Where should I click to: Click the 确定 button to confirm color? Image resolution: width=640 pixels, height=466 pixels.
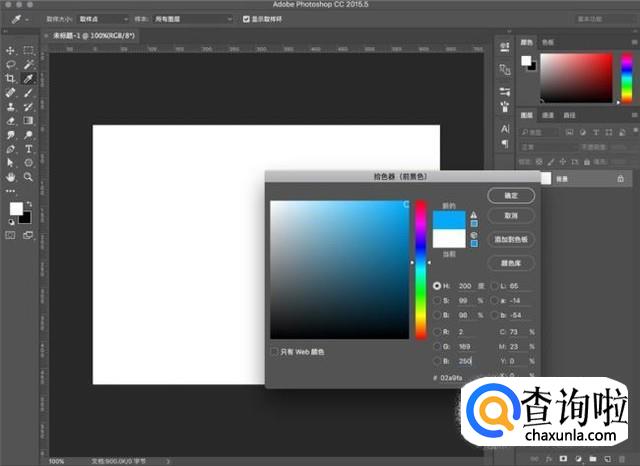tap(511, 195)
